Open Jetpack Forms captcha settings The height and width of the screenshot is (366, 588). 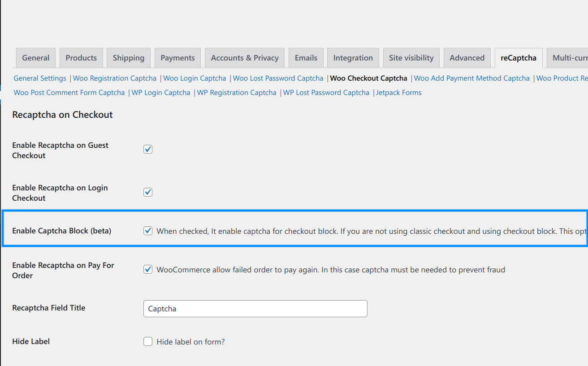(x=398, y=92)
